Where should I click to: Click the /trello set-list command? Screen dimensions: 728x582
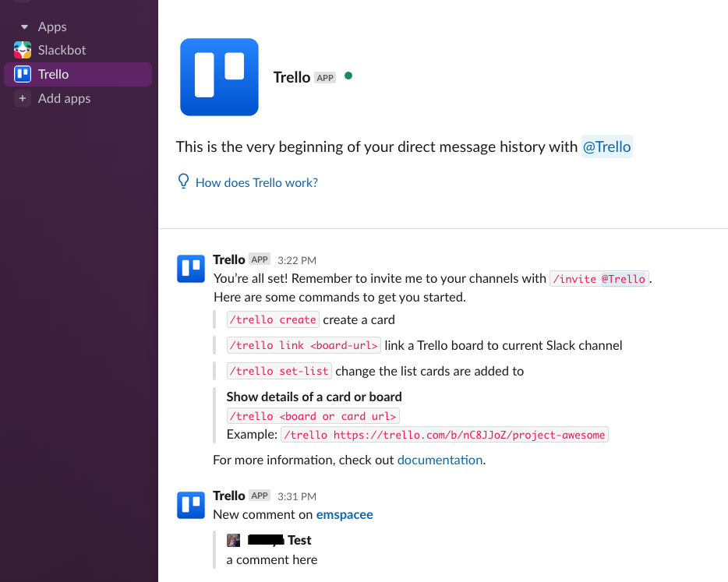(x=279, y=371)
